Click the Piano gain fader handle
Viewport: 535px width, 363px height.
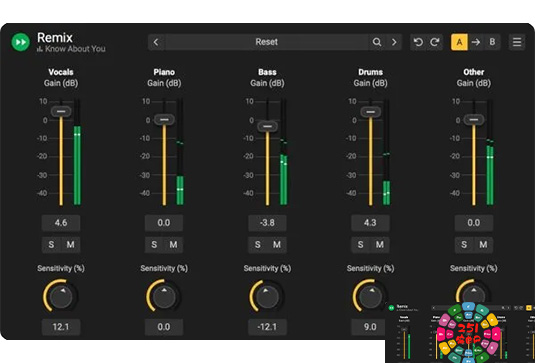(164, 120)
